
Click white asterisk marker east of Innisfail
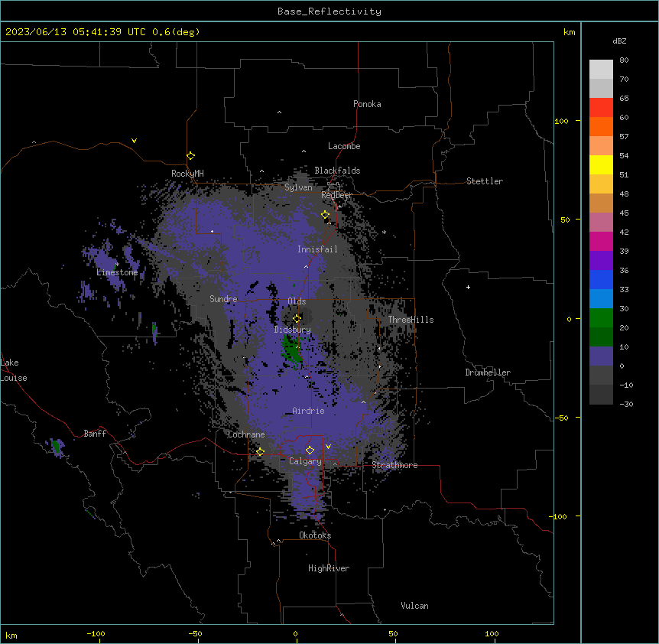[384, 232]
